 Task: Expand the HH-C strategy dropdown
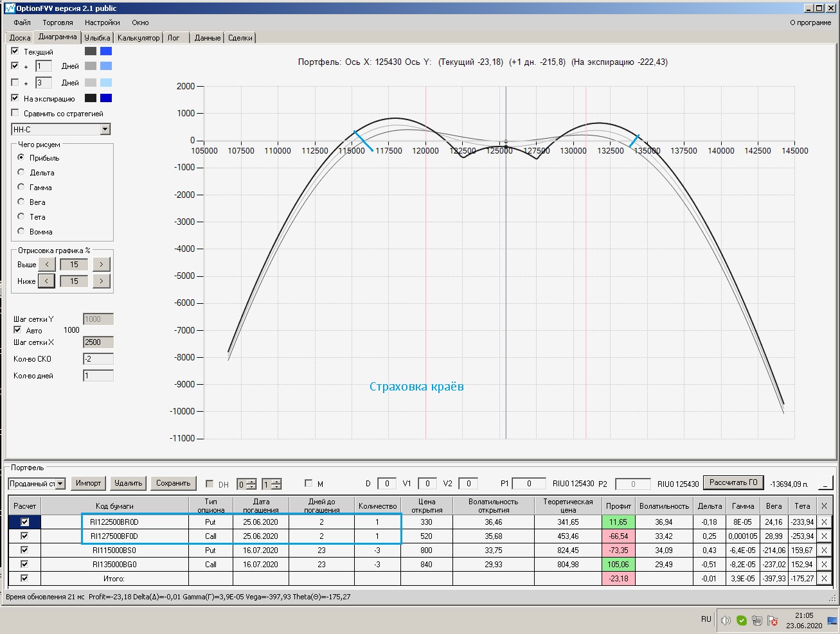[105, 130]
